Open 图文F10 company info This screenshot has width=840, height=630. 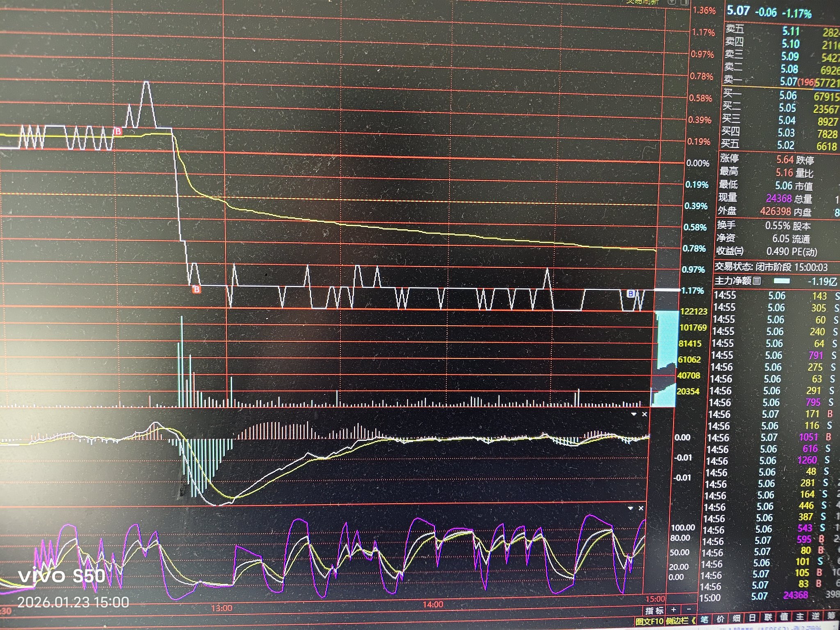tap(649, 621)
